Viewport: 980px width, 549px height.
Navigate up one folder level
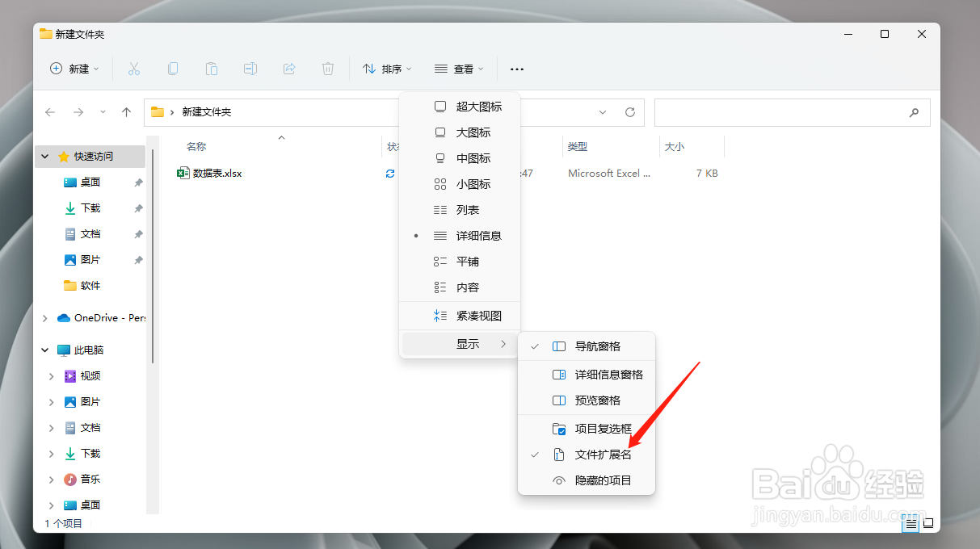pos(126,112)
